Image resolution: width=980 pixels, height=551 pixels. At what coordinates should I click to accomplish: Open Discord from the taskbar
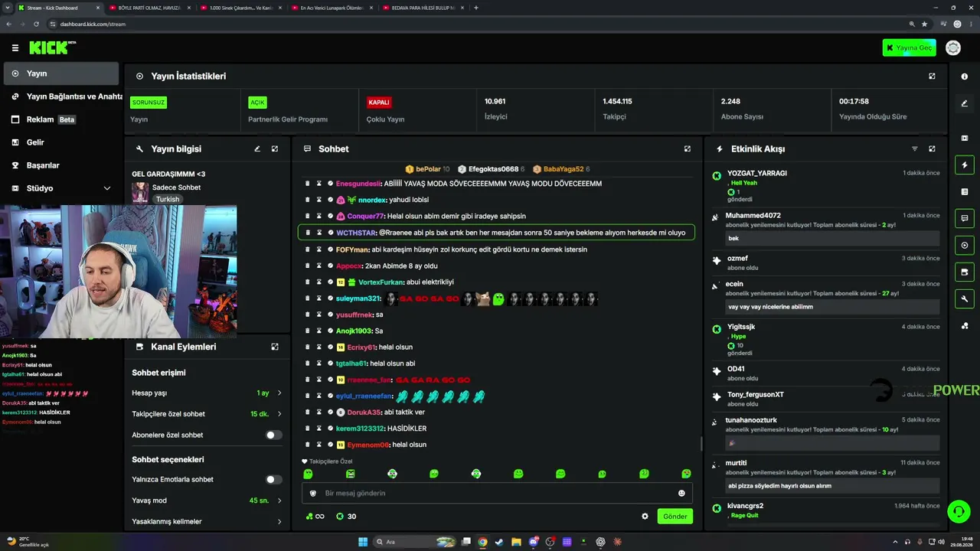(x=534, y=542)
